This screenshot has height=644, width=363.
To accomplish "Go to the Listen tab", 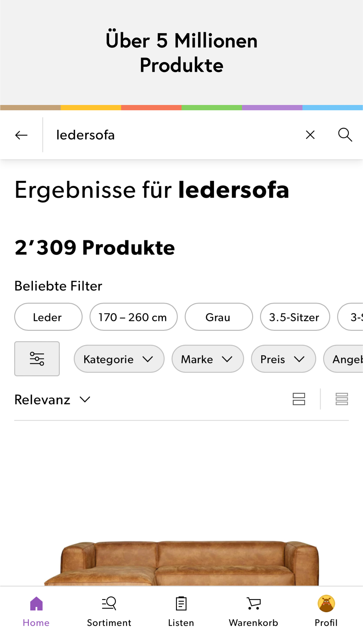I will 181,612.
